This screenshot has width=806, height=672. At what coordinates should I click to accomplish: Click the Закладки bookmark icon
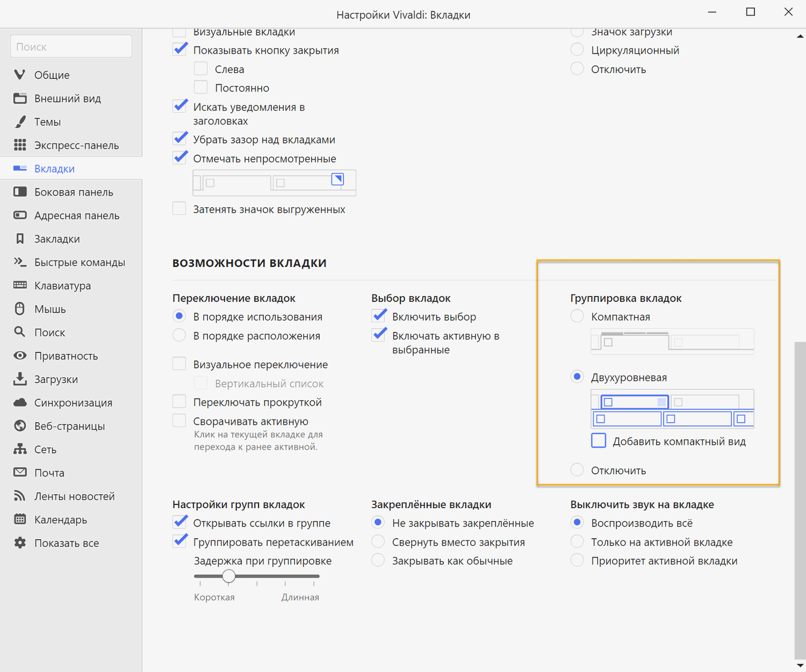point(20,239)
